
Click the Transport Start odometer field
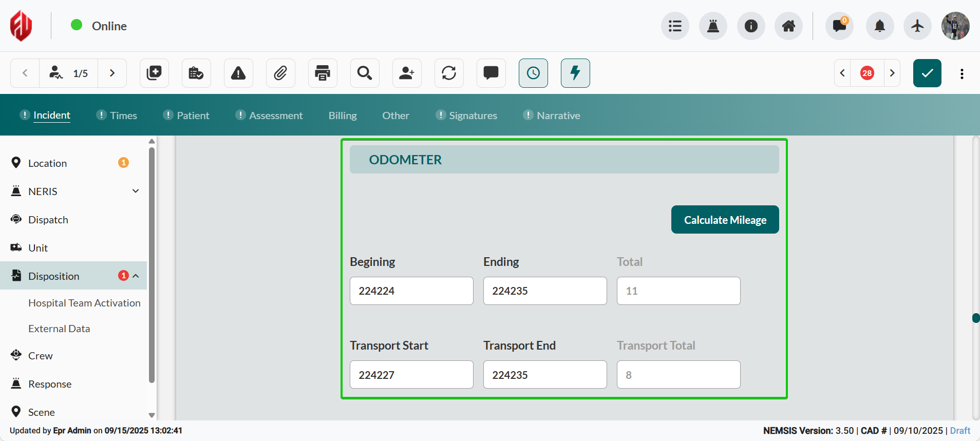click(x=411, y=375)
